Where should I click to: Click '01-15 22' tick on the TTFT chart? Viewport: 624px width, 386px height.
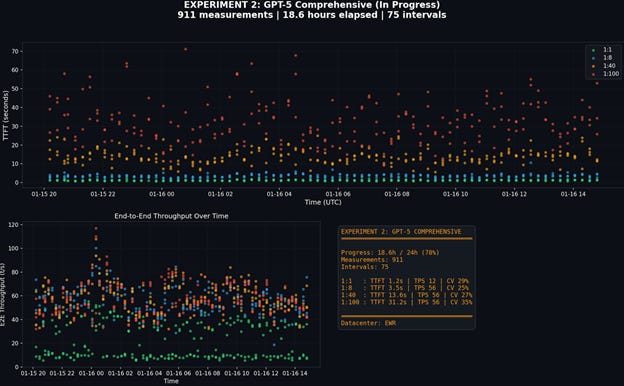(x=103, y=194)
